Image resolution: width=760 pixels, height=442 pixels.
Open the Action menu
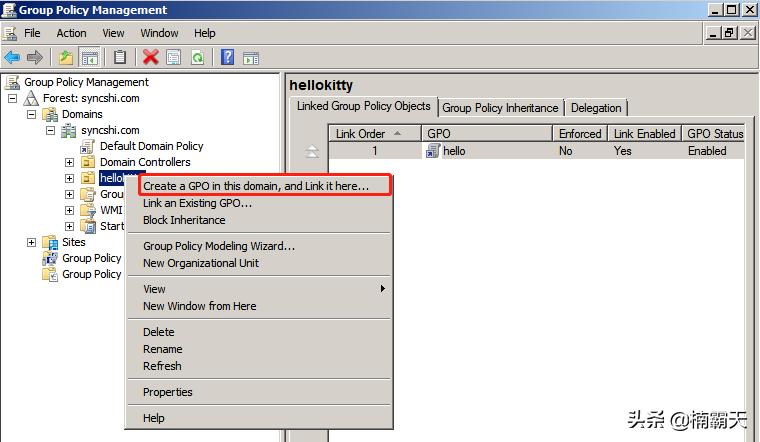tap(71, 33)
